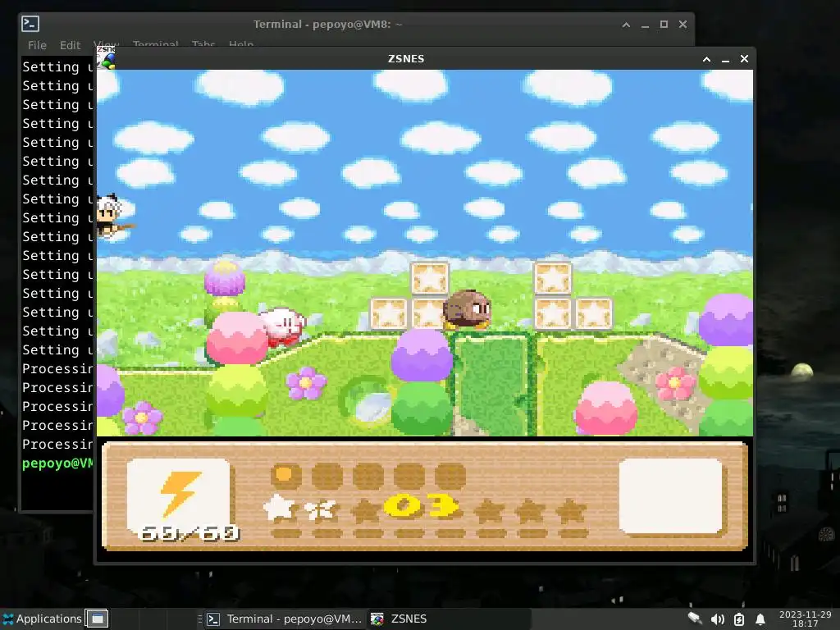Screen dimensions: 840x630
Task: Click the filled orange health pip
Action: click(286, 476)
